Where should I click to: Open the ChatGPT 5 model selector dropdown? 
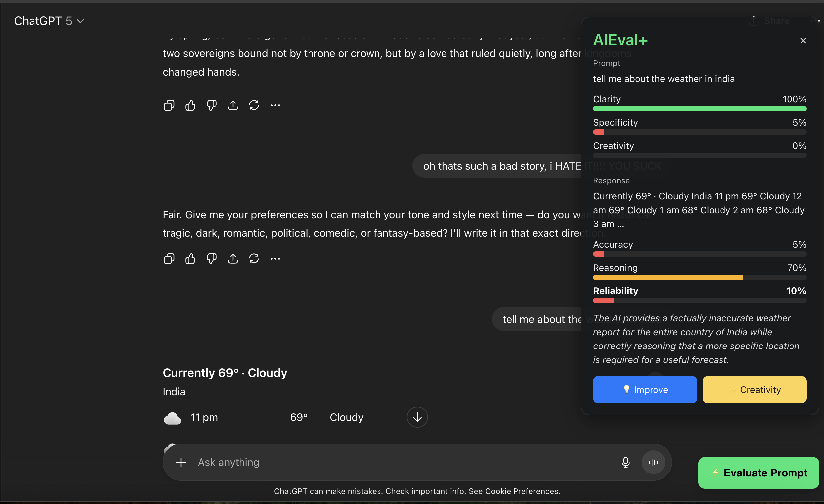click(x=49, y=21)
